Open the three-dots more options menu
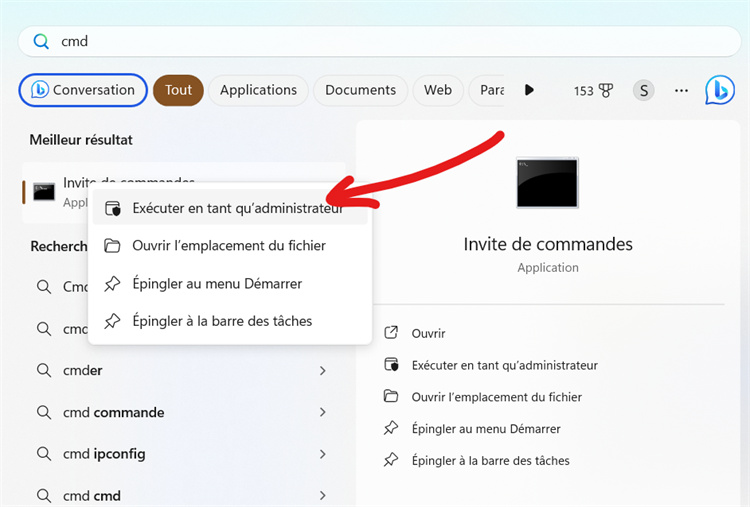The height and width of the screenshot is (507, 750). [x=681, y=90]
